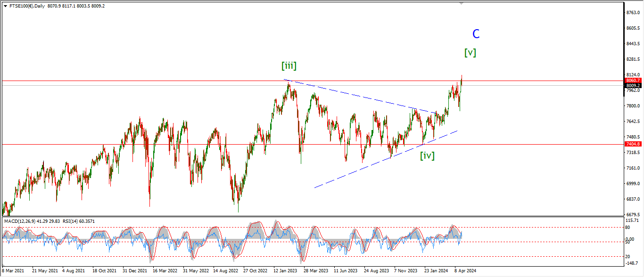Image resolution: width=644 pixels, height=277 pixels.
Task: Click the black 8009.2 current price tag
Action: coord(633,86)
